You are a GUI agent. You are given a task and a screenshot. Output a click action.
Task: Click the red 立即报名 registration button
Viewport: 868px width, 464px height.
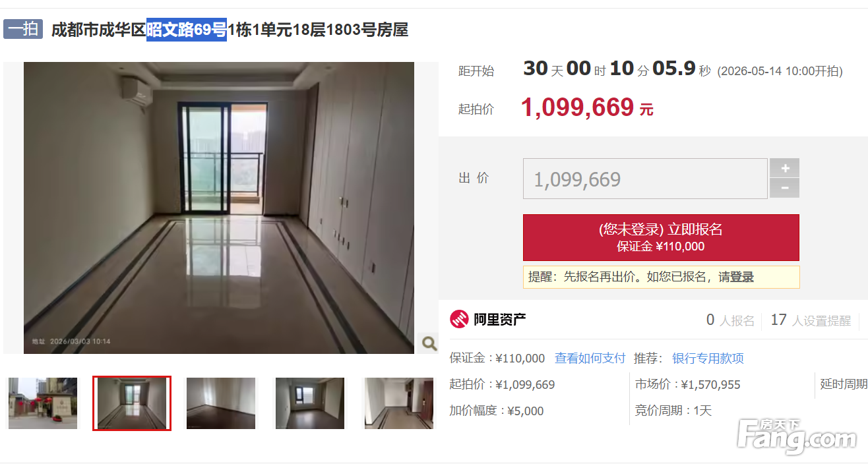pos(661,237)
